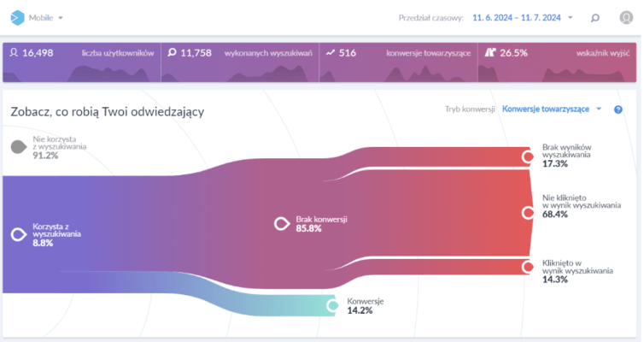644x342 pixels.
Task: Click the heading Zobacz, co robią Twoi odwiedzający
Action: coord(108,112)
